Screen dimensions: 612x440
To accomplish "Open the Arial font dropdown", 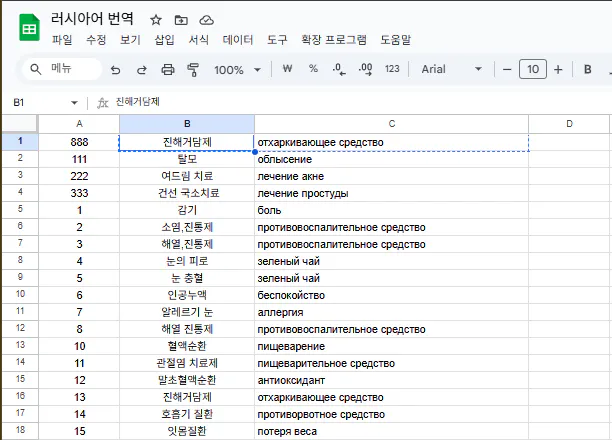I will pyautogui.click(x=451, y=69).
